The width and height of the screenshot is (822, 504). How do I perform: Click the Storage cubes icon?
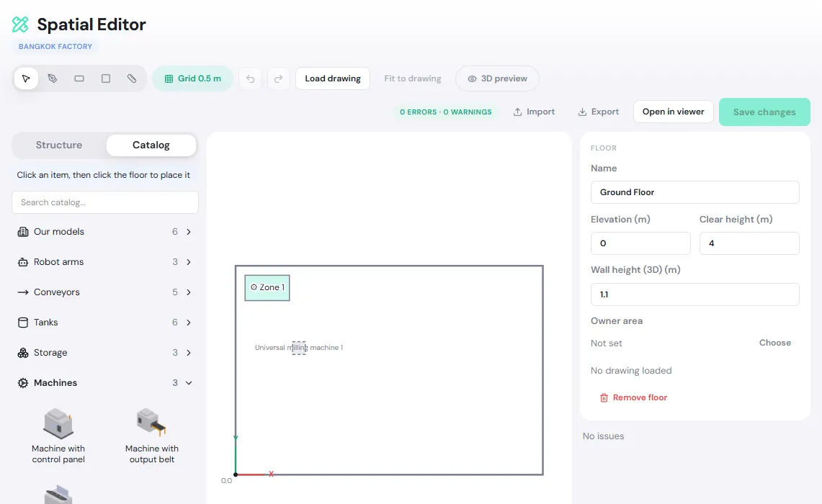[23, 353]
